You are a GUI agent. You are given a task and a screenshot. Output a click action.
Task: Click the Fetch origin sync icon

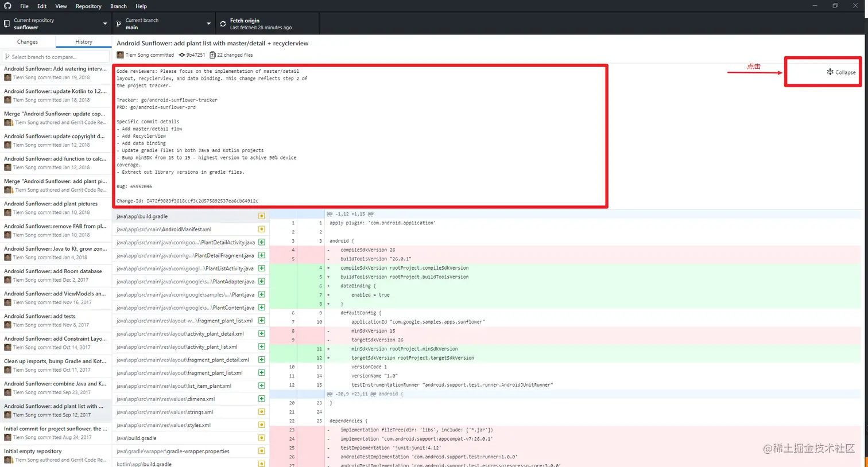(223, 24)
